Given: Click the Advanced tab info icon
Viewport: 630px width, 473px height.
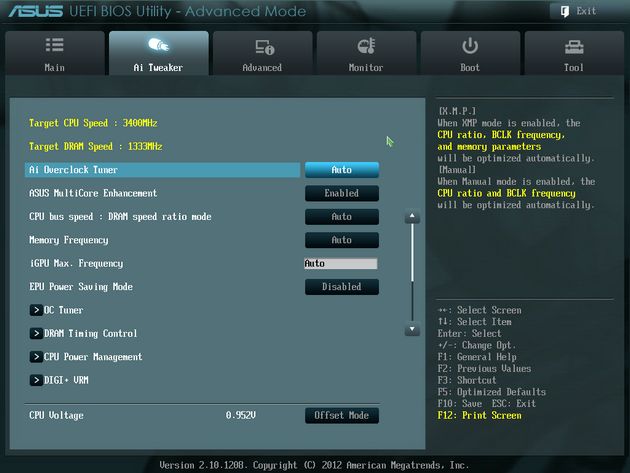Looking at the screenshot, I should click(x=265, y=47).
